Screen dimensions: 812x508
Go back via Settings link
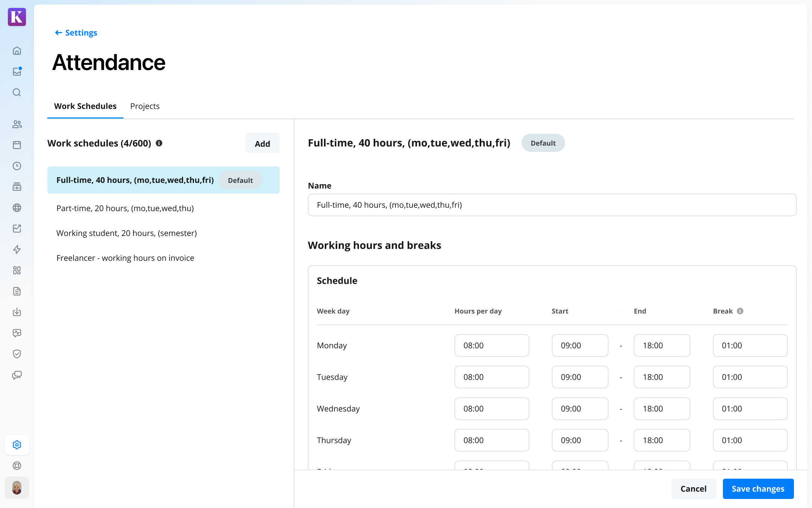[x=76, y=33]
